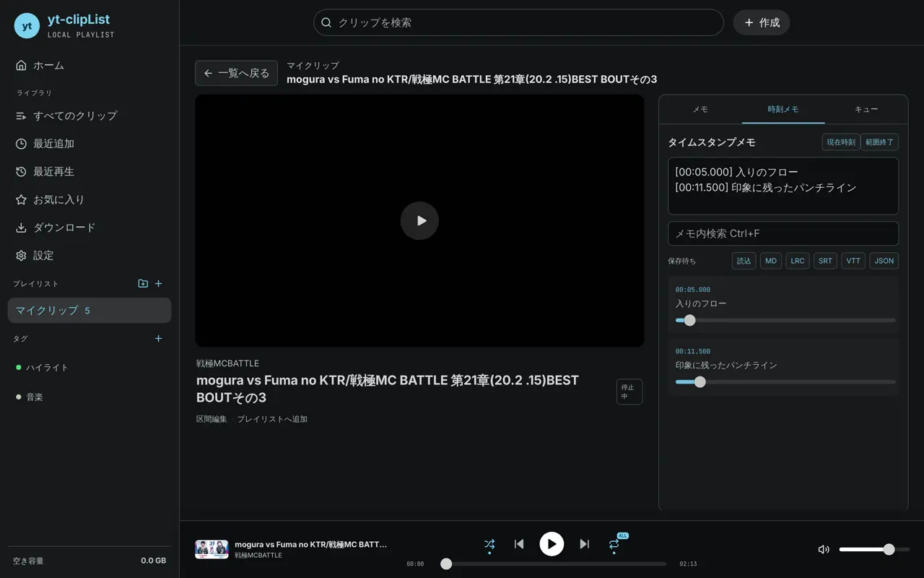Click the volume slider
The width and height of the screenshot is (924, 578).
874,549
